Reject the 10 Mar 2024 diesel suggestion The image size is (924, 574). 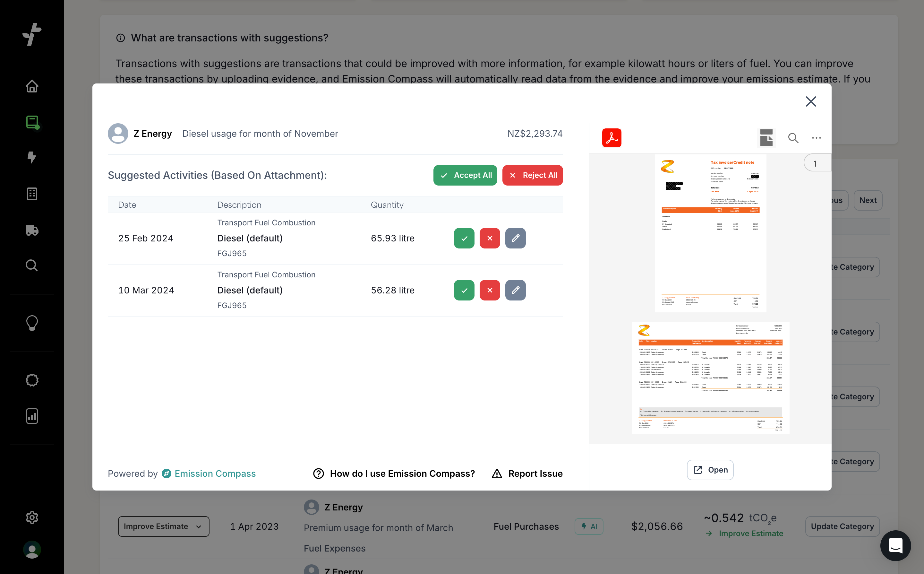pos(490,290)
